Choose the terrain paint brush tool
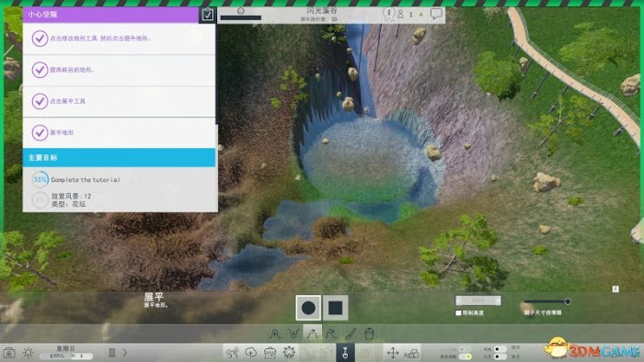644x362 pixels. tap(351, 334)
